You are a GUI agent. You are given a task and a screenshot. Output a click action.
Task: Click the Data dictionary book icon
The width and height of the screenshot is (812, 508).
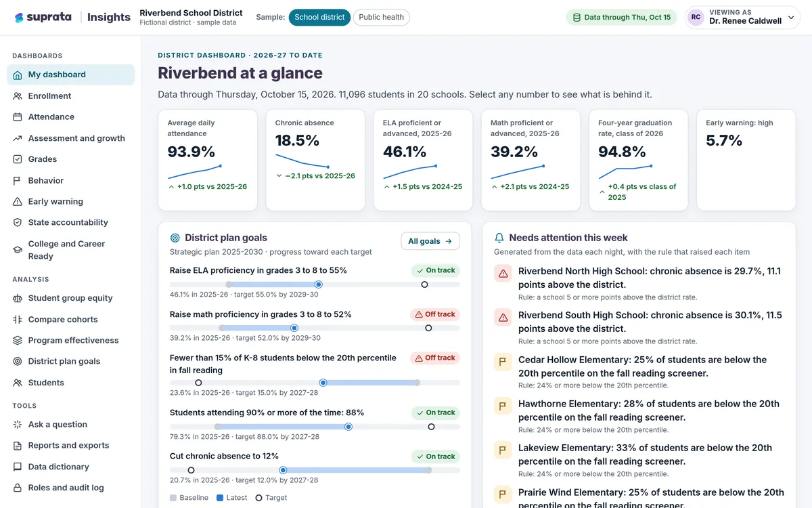[x=18, y=467]
